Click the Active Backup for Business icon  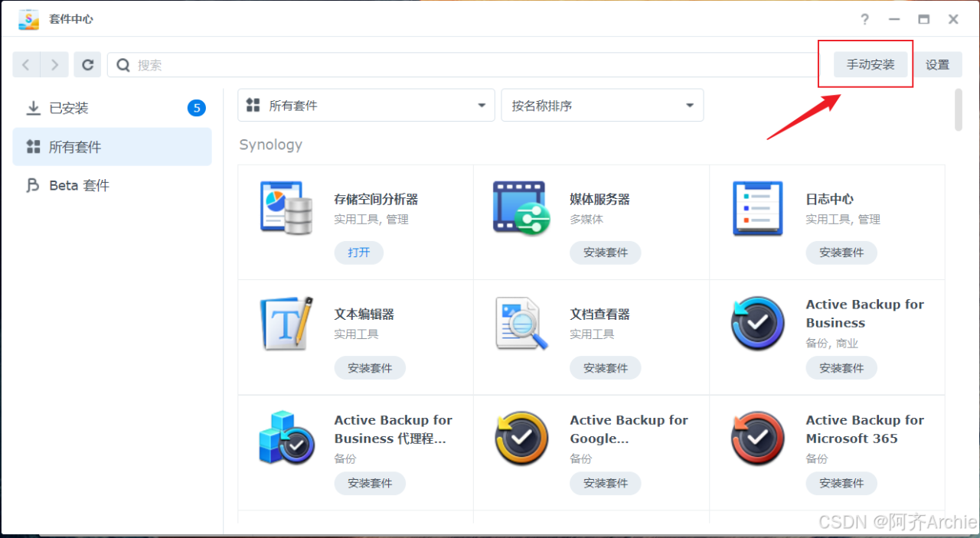(757, 323)
